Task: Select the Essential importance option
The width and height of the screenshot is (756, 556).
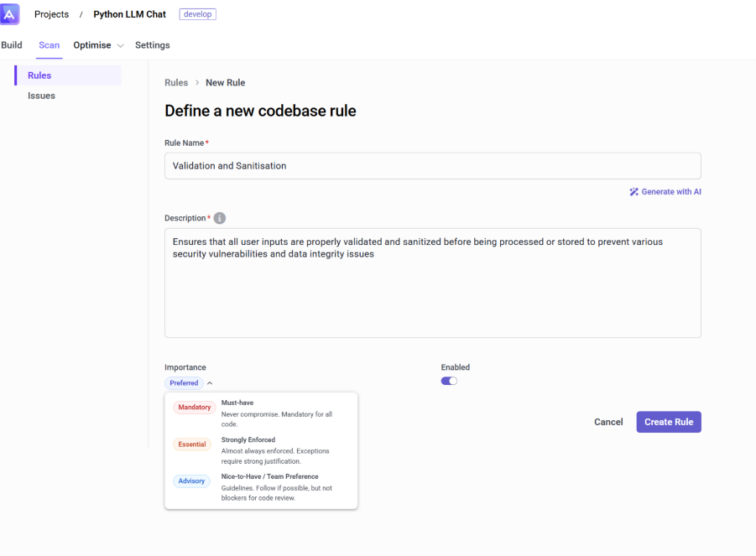Action: tap(192, 444)
